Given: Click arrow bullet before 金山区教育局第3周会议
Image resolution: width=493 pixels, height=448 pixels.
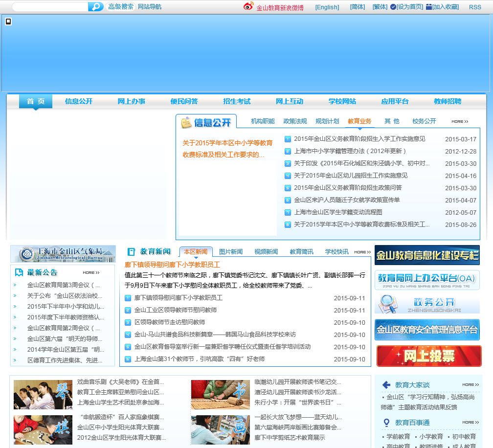Looking at the screenshot, I should [x=15, y=285].
